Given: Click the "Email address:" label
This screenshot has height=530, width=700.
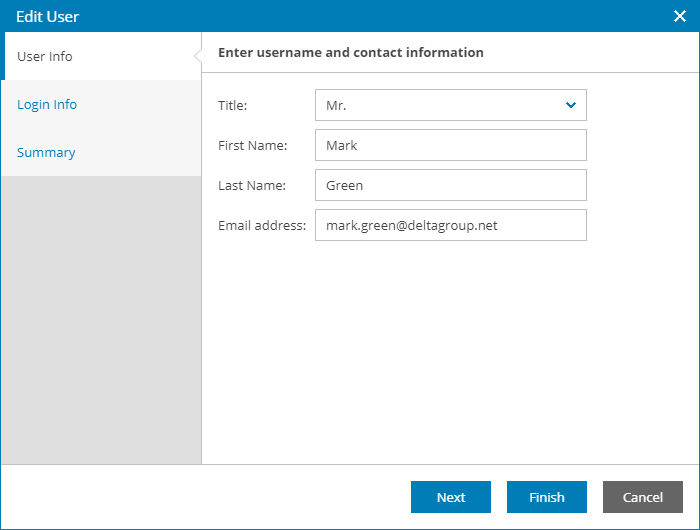Looking at the screenshot, I should click(262, 225).
